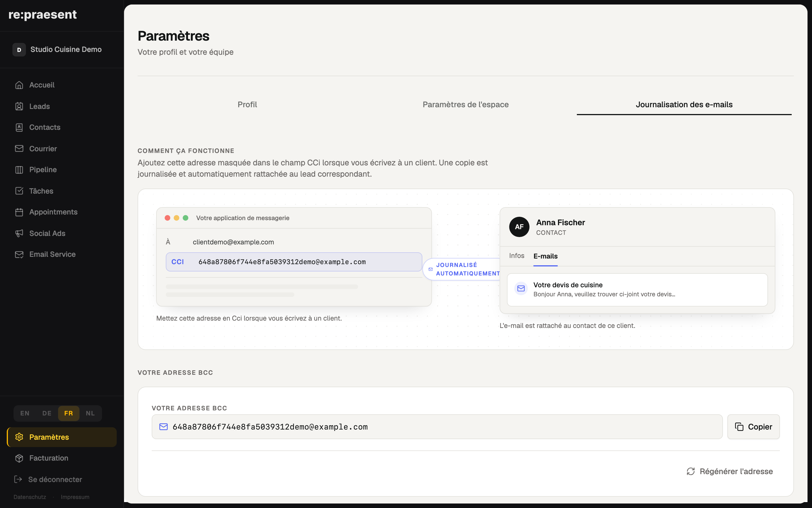Click the D workspace avatar badge

tap(19, 50)
